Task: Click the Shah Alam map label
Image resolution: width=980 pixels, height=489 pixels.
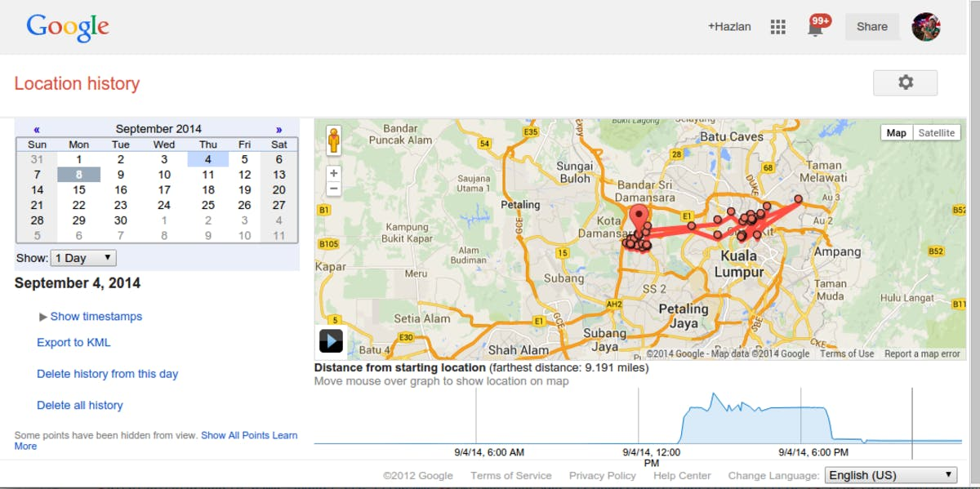Action: (x=519, y=350)
